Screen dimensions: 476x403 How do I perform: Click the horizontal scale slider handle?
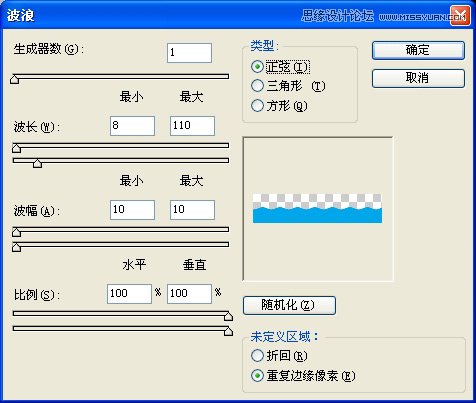pos(228,316)
